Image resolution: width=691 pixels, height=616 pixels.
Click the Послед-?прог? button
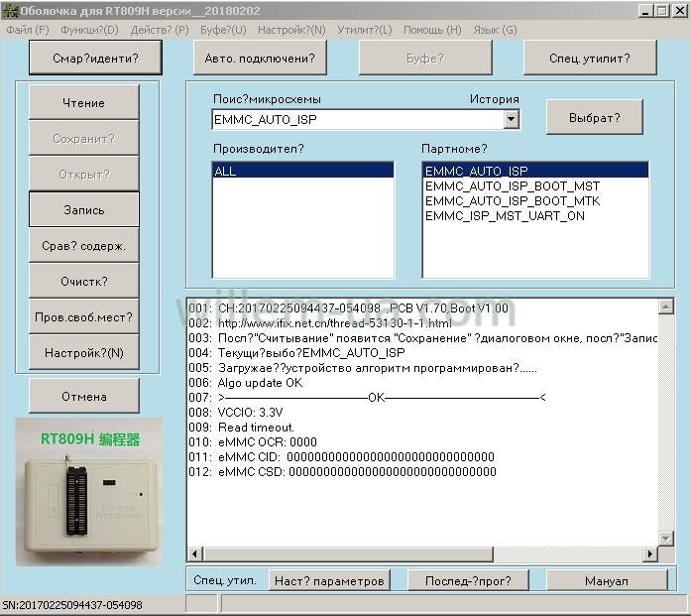point(468,580)
